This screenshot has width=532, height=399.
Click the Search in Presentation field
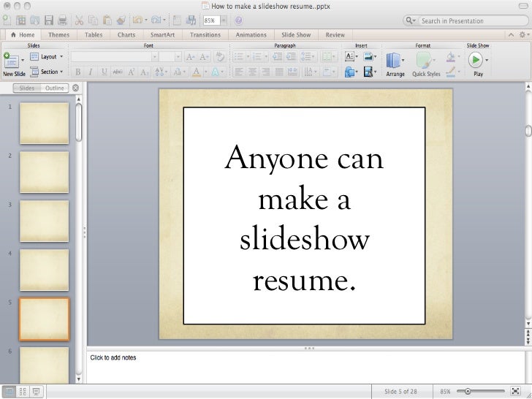(465, 20)
